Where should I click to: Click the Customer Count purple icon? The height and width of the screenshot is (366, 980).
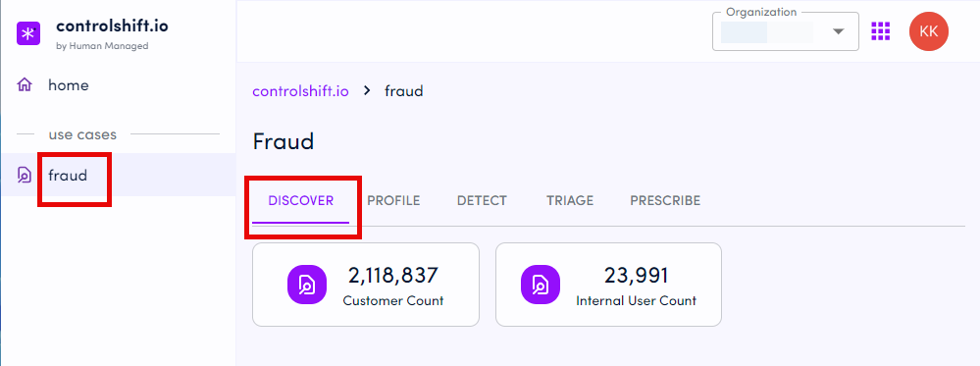(x=307, y=285)
